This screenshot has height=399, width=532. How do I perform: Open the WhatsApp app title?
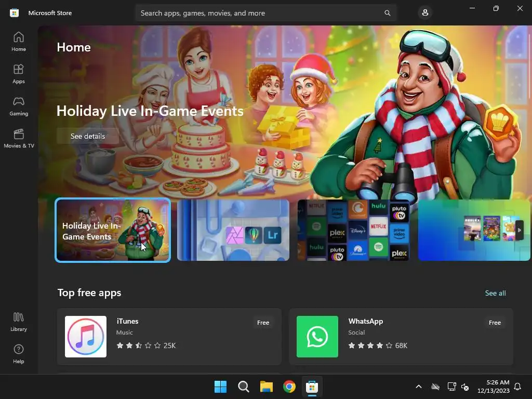tap(365, 321)
